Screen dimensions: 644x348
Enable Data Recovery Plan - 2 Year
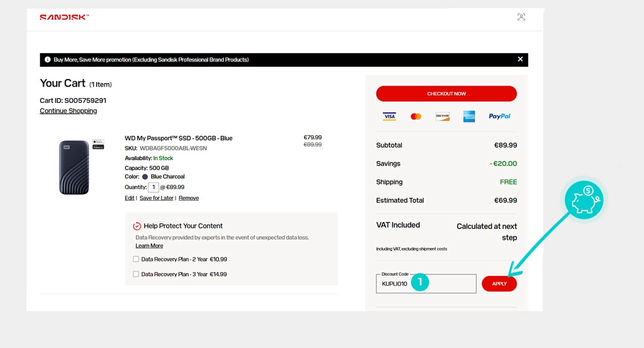pos(136,259)
